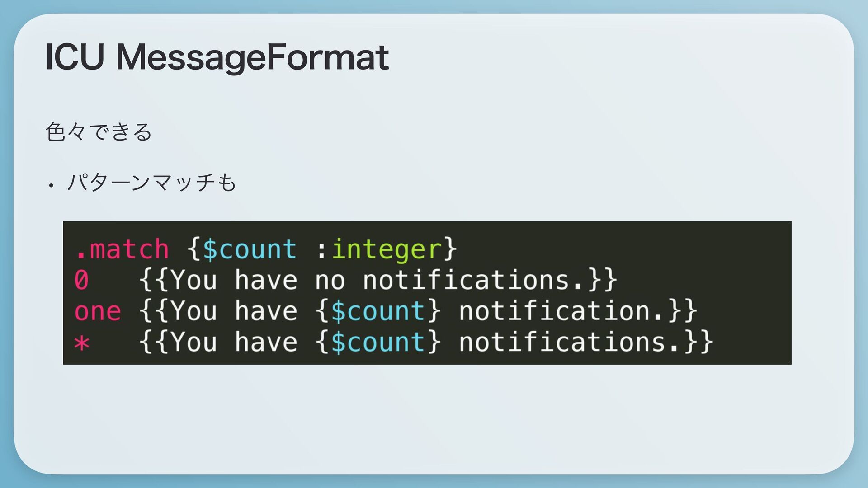868x488 pixels.
Task: Click the pink "one" variant key
Action: click(98, 311)
